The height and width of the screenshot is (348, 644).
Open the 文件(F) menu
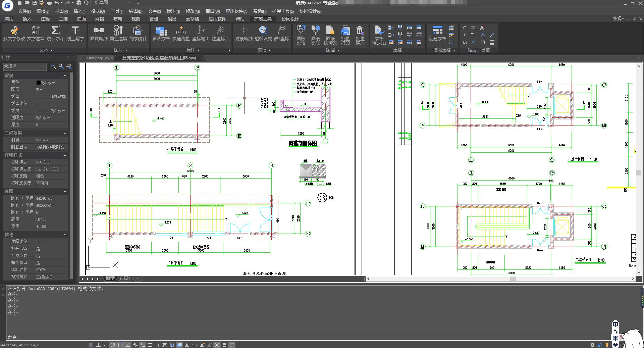pyautogui.click(x=24, y=11)
